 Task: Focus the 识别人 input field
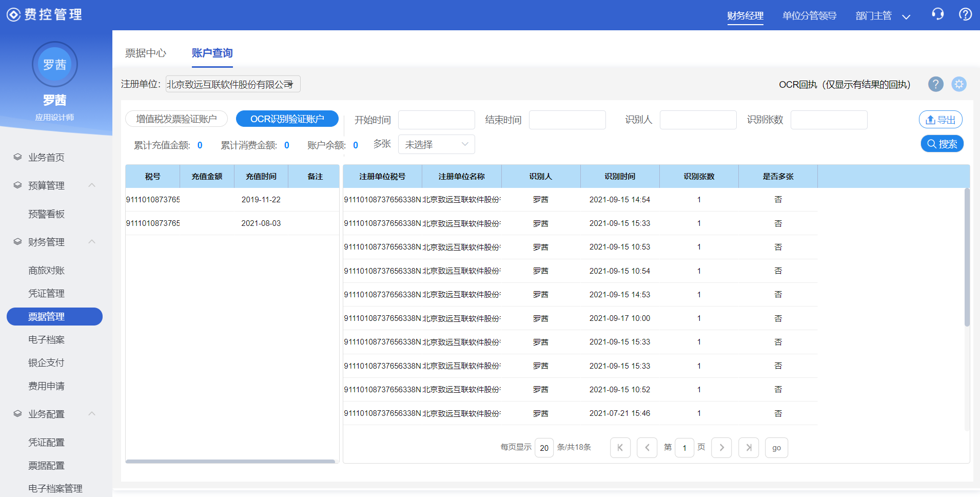click(x=698, y=120)
